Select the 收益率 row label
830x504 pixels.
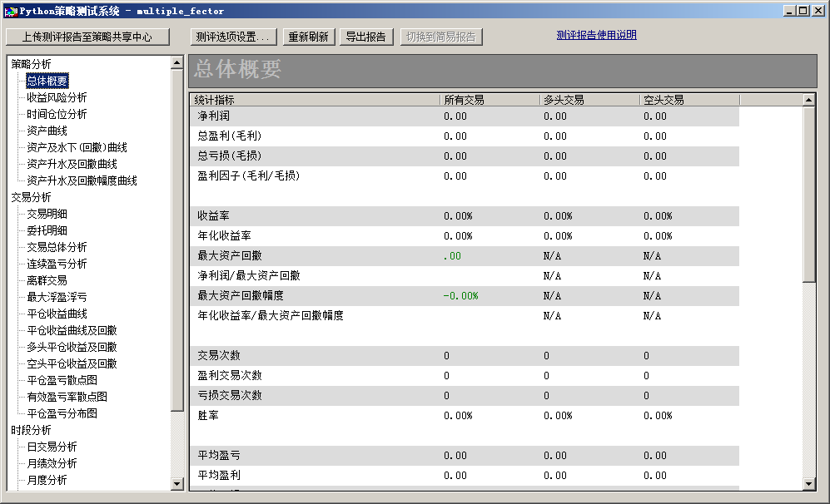point(214,215)
